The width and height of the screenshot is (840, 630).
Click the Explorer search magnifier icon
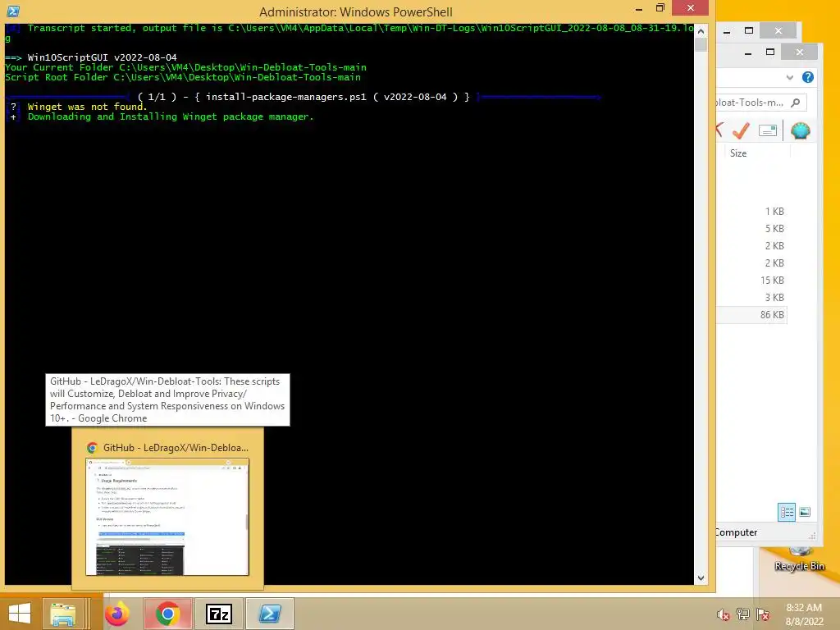click(796, 103)
